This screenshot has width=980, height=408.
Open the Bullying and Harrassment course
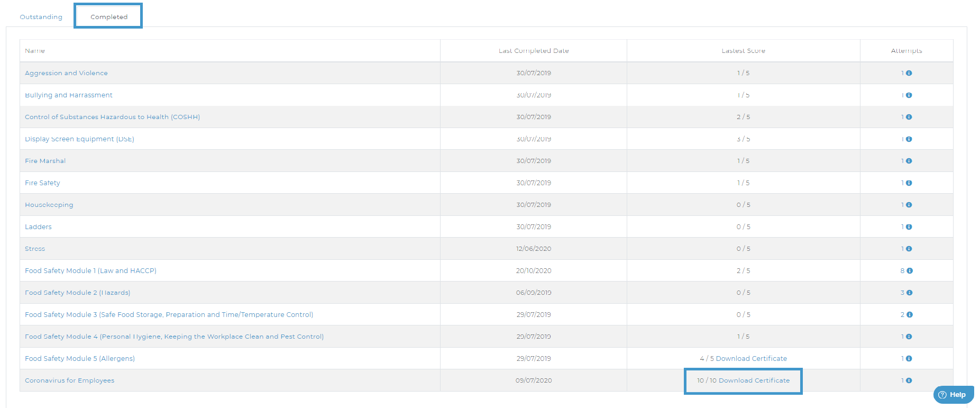69,95
